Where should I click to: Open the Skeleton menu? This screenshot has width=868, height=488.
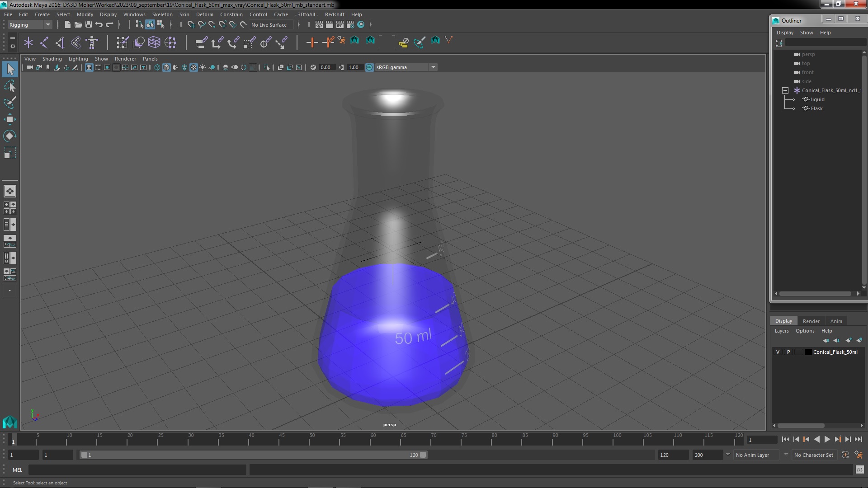pos(162,14)
